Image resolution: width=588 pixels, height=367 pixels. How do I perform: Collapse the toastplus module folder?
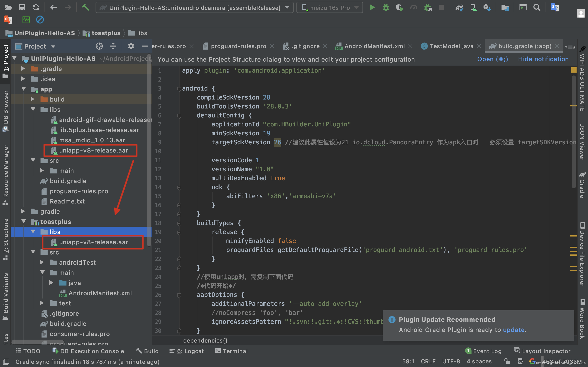(x=24, y=222)
